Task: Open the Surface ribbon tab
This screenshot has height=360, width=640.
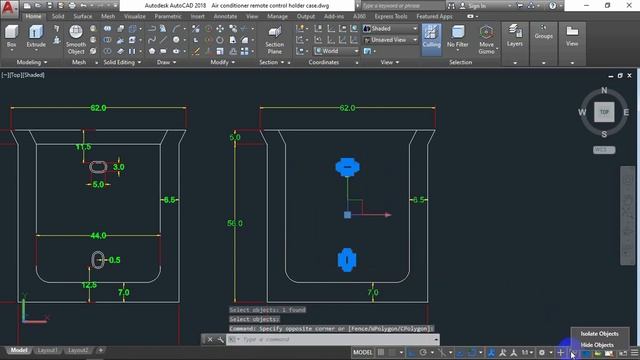Action: click(82, 16)
